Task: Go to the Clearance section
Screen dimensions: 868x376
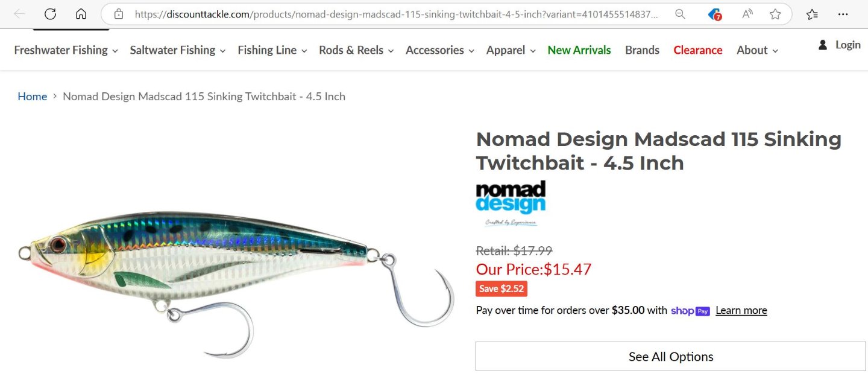Action: (697, 50)
